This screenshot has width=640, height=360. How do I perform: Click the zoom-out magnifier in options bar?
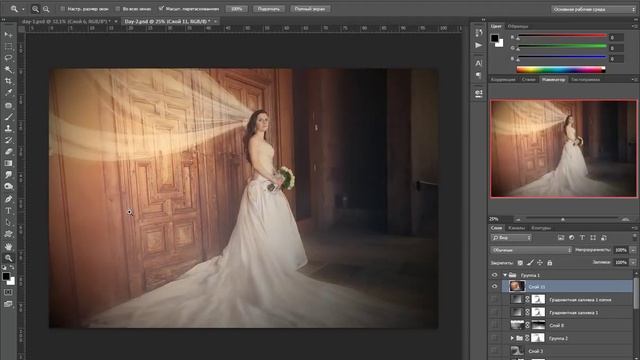point(46,9)
